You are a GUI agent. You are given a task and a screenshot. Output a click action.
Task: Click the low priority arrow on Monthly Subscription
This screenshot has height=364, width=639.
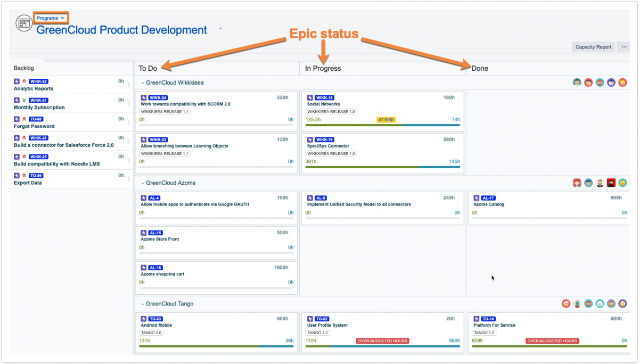coord(24,100)
